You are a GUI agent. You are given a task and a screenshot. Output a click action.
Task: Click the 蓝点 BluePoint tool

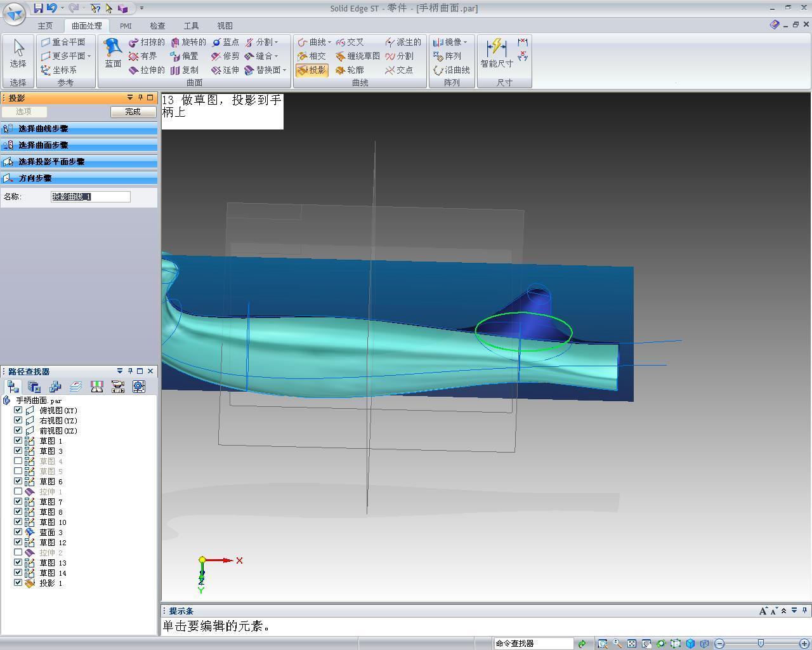click(x=225, y=42)
